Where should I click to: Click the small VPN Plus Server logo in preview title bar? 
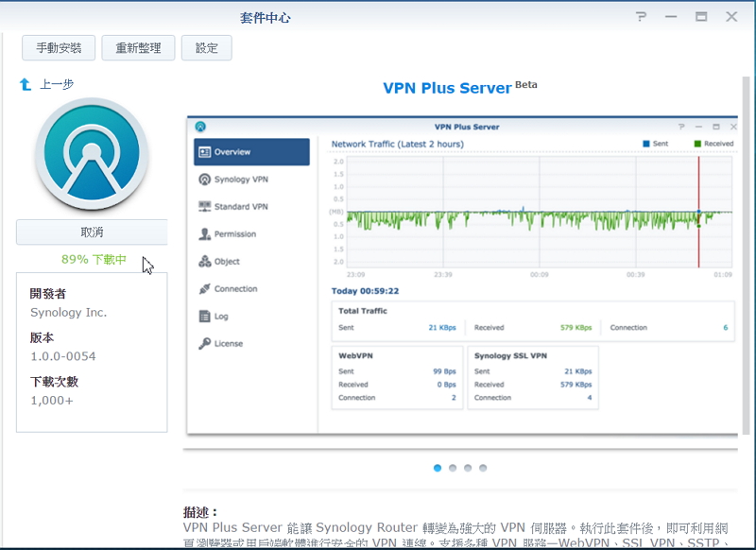200,127
